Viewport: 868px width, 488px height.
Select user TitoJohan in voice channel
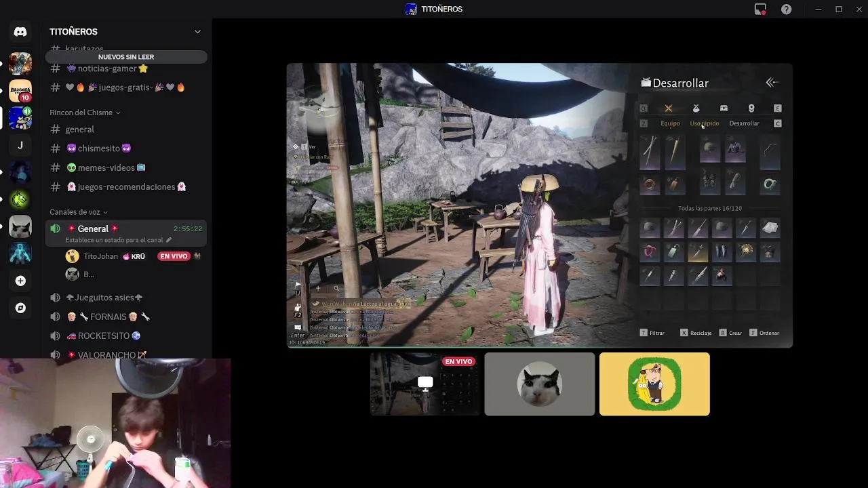point(100,256)
